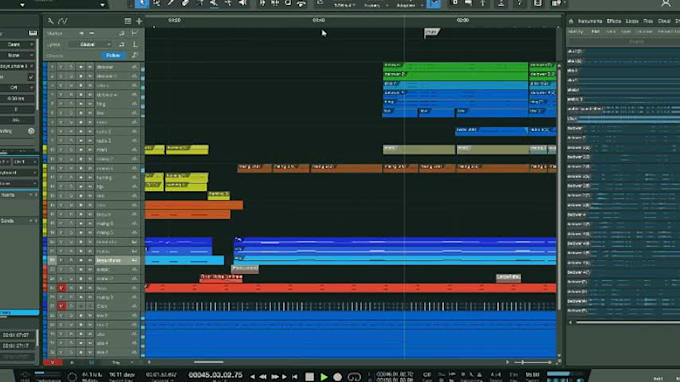Open the track wrench options icon
This screenshot has width=680, height=382.
click(x=51, y=21)
